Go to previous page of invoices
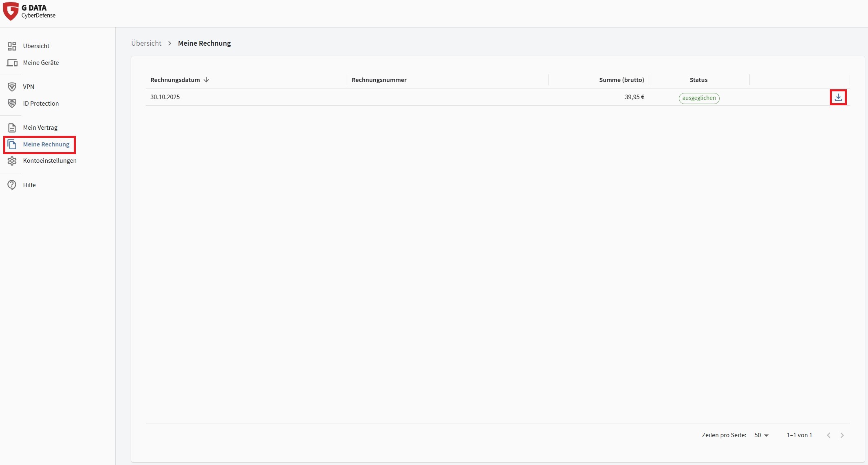The width and height of the screenshot is (868, 465). pyautogui.click(x=828, y=435)
